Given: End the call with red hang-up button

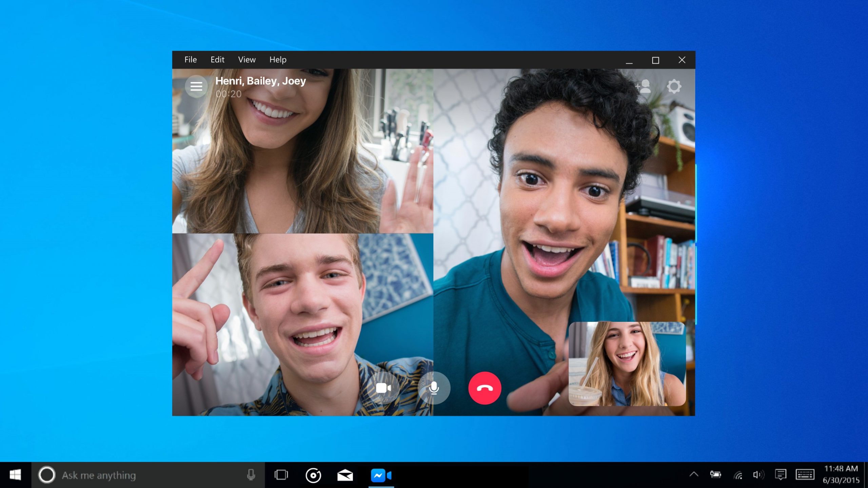Looking at the screenshot, I should click(x=485, y=388).
